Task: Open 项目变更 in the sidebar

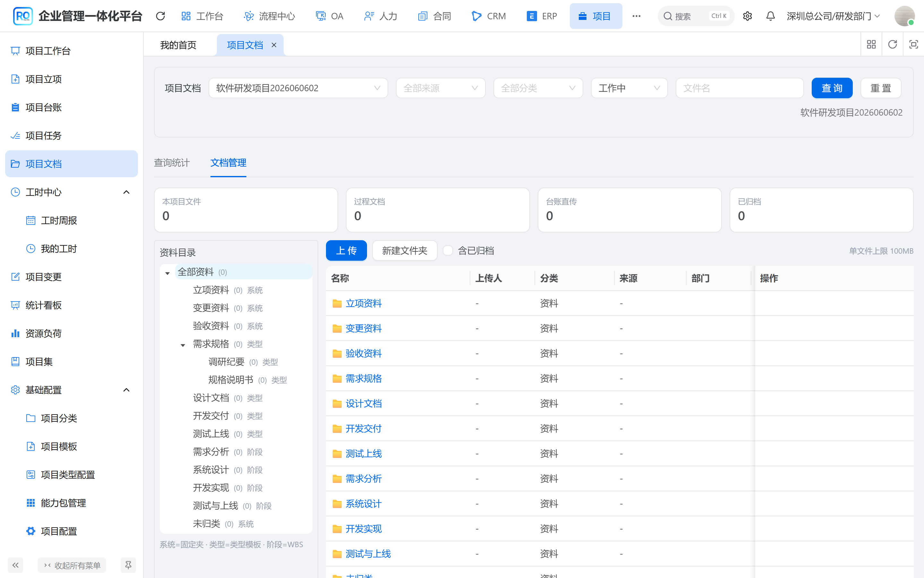Action: point(72,277)
